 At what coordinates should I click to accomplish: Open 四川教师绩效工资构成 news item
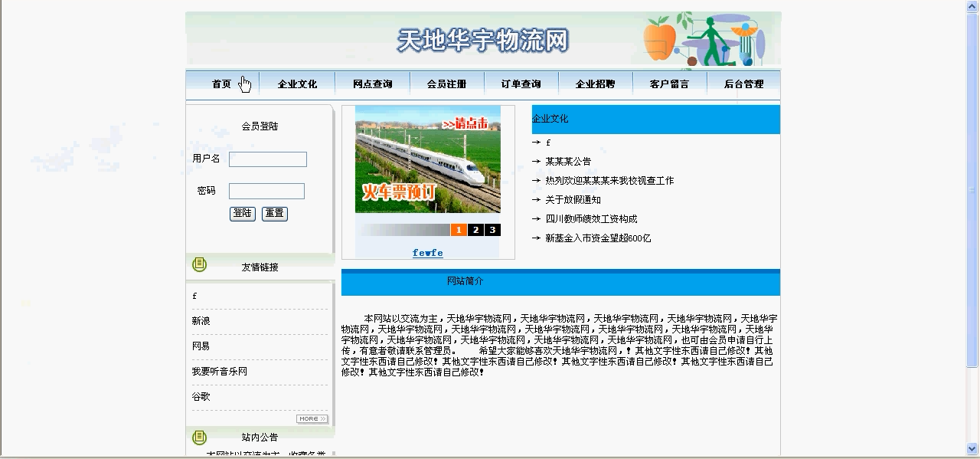click(591, 219)
